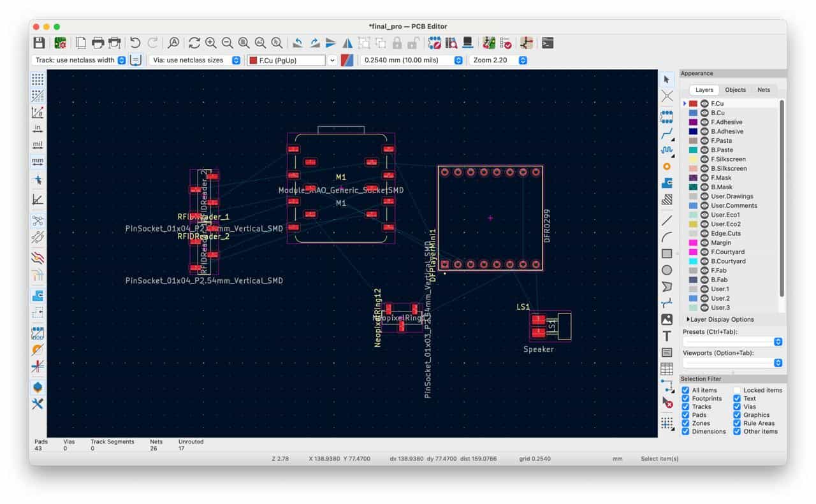Toggle grid display in left toolbar

click(x=38, y=79)
